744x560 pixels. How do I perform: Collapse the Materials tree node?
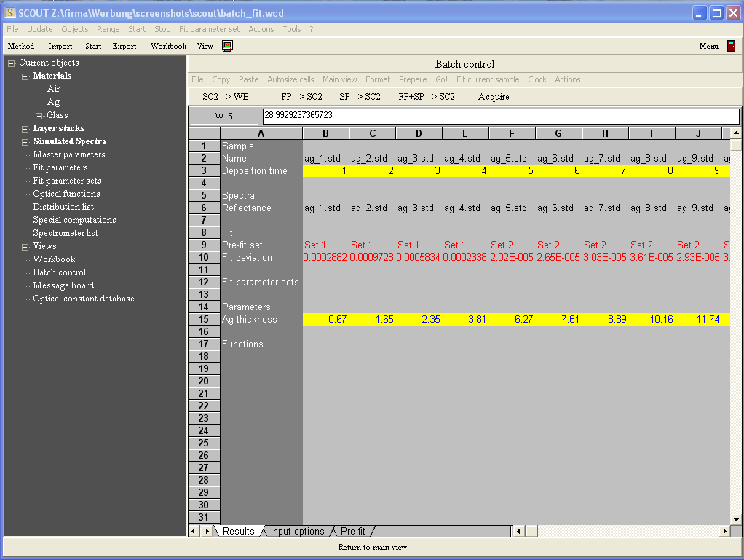pyautogui.click(x=25, y=76)
